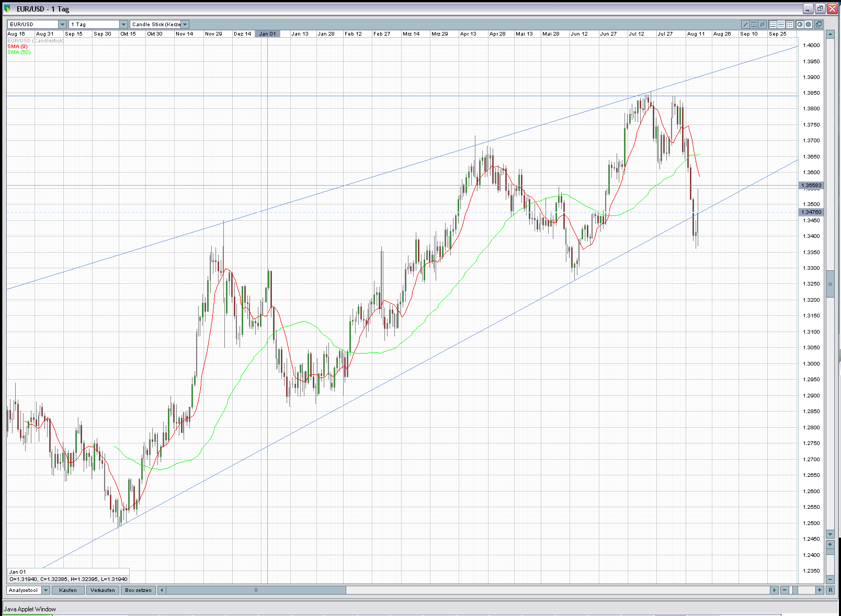Click the horizontal chart scrollbar thumb

click(x=256, y=590)
